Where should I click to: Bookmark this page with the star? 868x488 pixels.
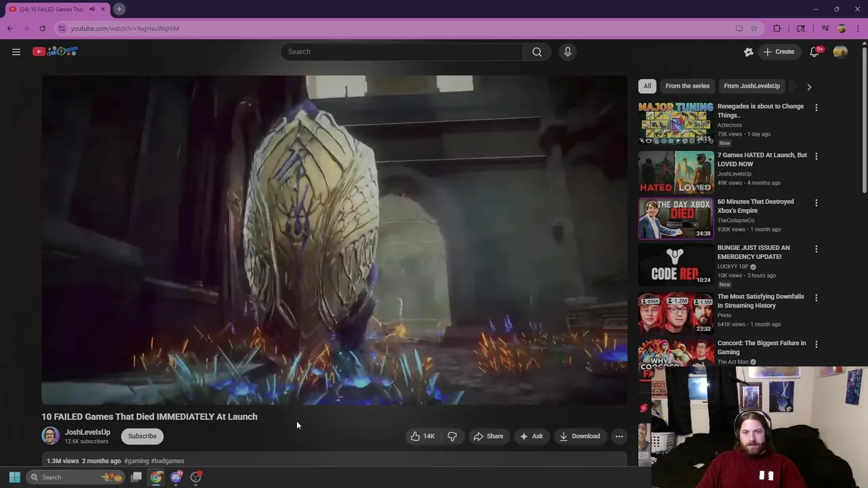click(x=754, y=28)
